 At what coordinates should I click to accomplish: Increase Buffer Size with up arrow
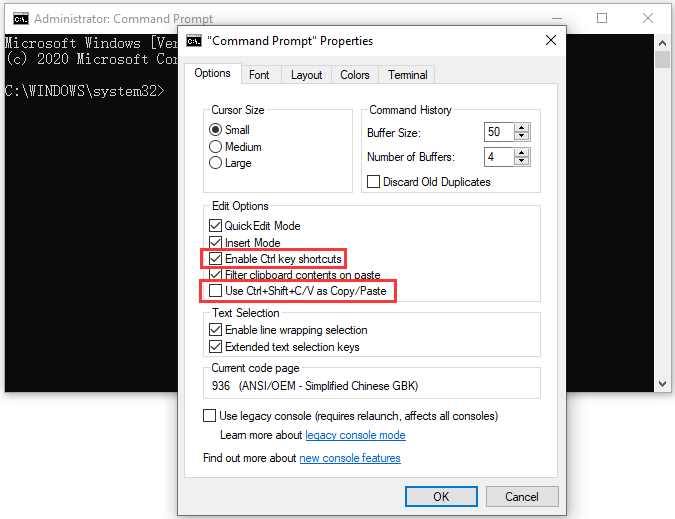pos(522,128)
